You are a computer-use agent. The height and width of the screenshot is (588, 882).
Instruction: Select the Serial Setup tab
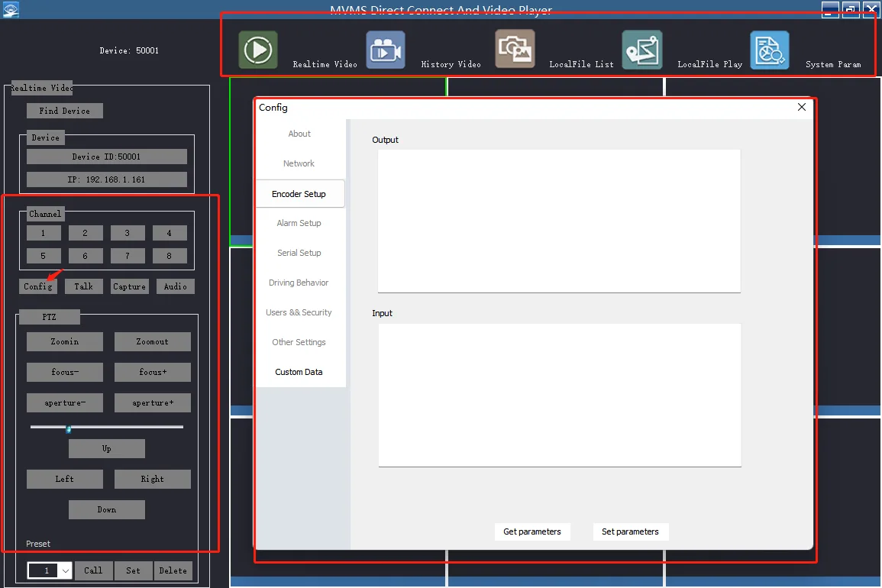pyautogui.click(x=299, y=254)
